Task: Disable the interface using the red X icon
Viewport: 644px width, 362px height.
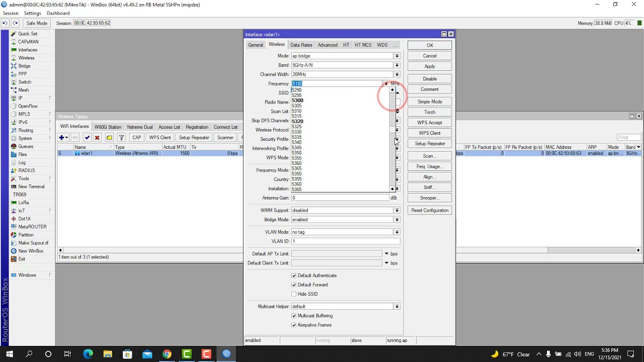Action: click(97, 138)
